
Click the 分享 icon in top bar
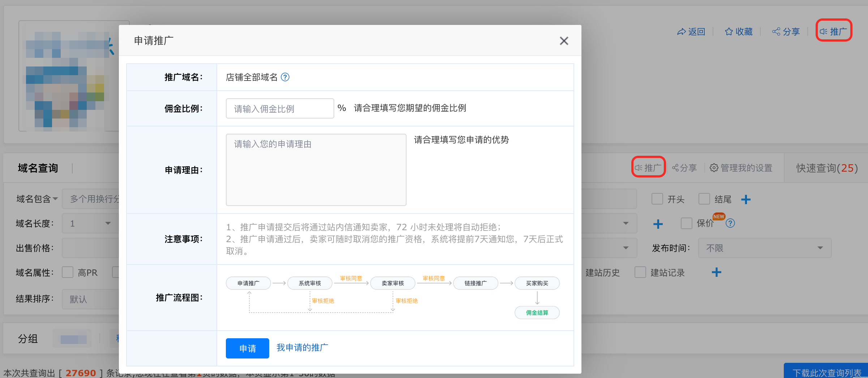pos(776,32)
